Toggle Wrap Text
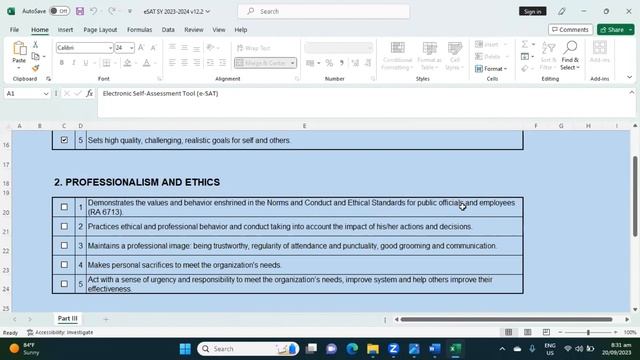Viewport: 640px width, 360px height. [253, 48]
